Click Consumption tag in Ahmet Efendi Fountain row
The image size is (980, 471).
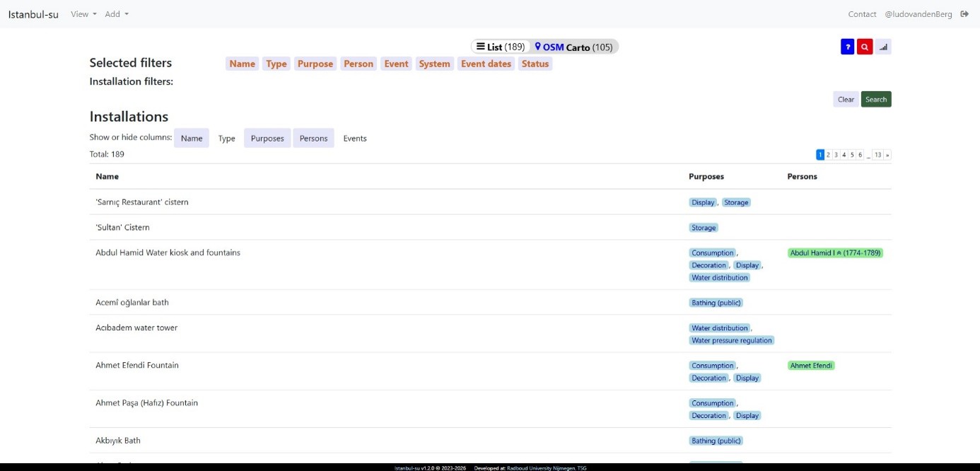click(713, 366)
